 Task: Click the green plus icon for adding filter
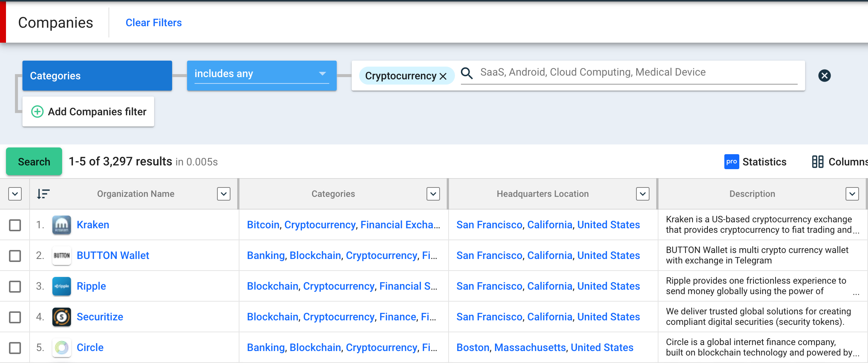(37, 112)
